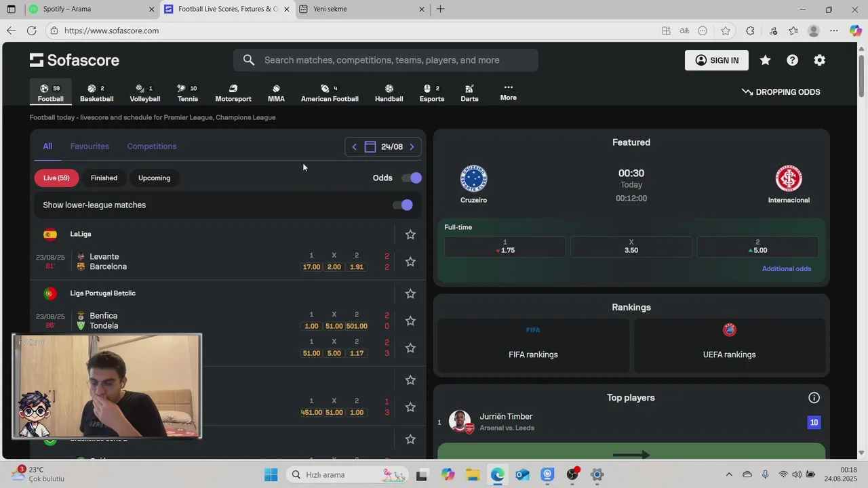Click the browser address bar

(353, 30)
